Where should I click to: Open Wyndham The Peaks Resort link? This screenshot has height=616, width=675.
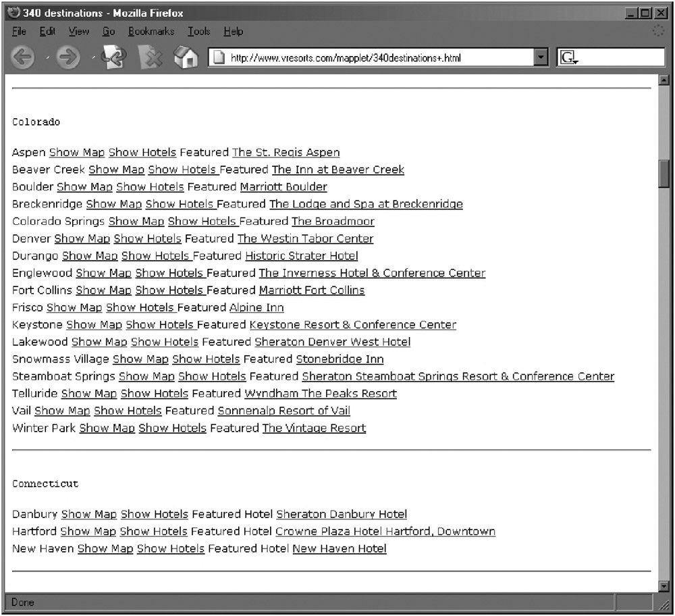pyautogui.click(x=321, y=394)
